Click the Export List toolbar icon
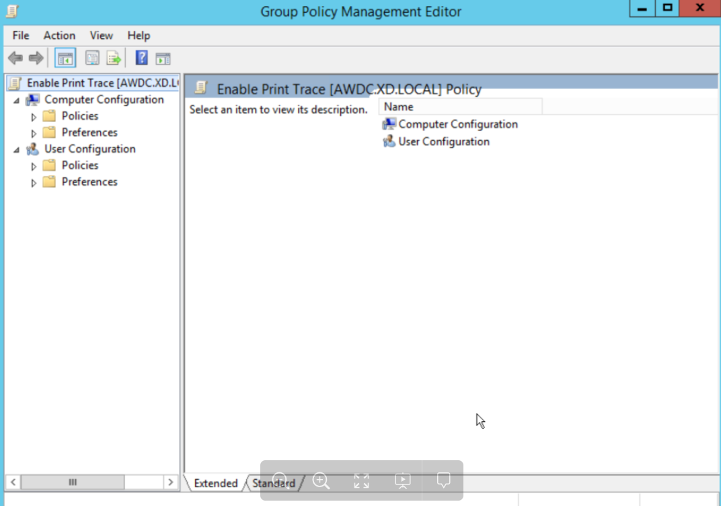The height and width of the screenshot is (506, 722). [x=113, y=58]
